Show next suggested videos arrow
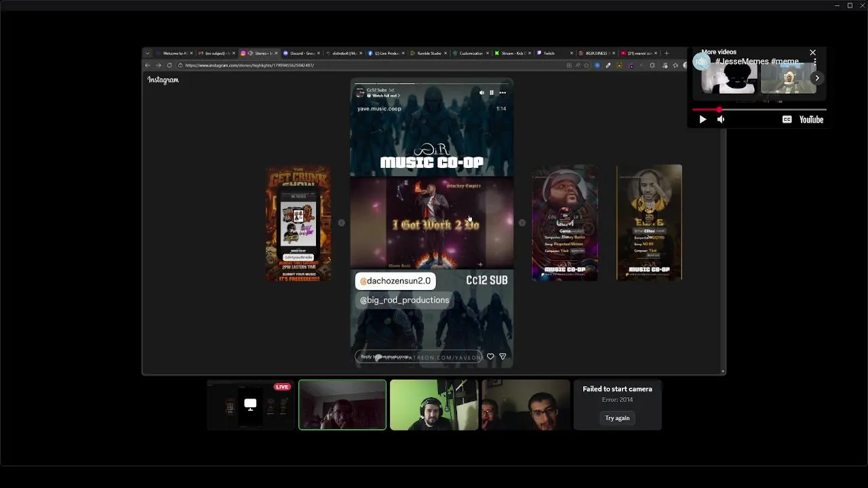Viewport: 868px width, 488px height. (817, 78)
